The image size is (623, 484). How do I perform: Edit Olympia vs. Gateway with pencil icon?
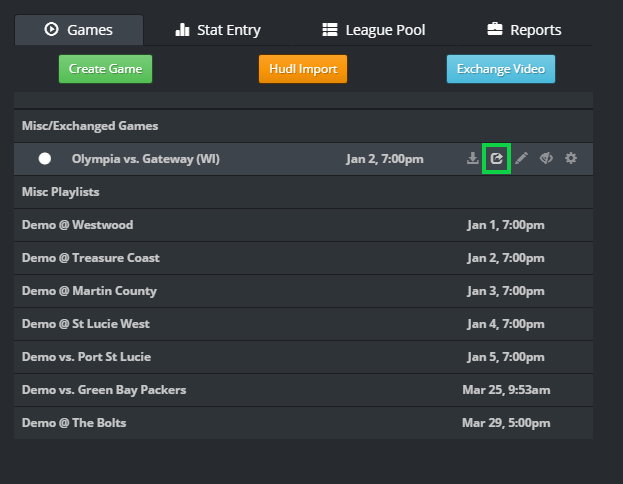coord(521,159)
